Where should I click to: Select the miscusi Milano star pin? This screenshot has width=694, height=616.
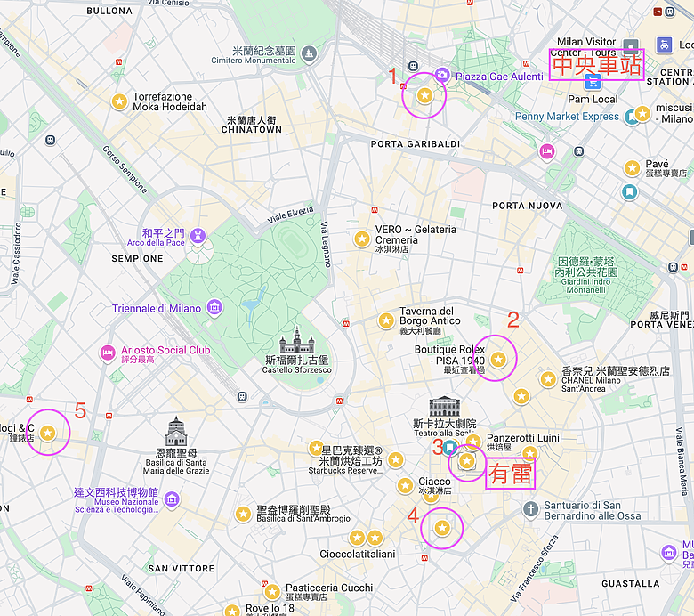[642, 113]
